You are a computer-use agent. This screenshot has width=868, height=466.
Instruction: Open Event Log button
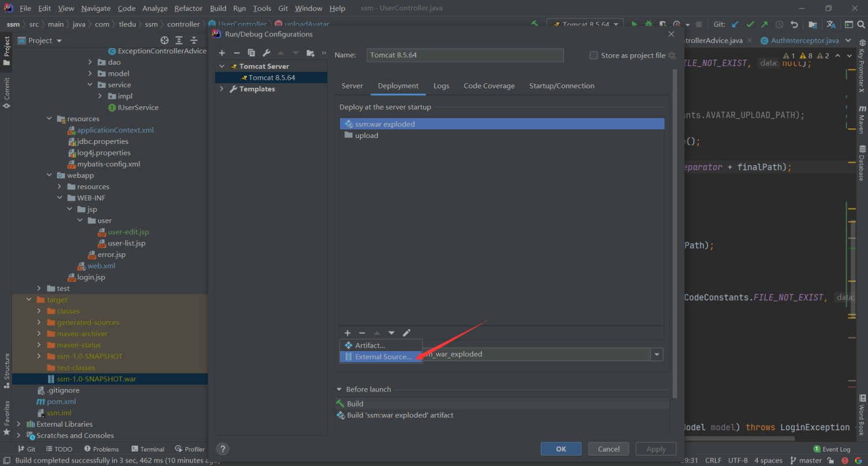click(x=832, y=449)
